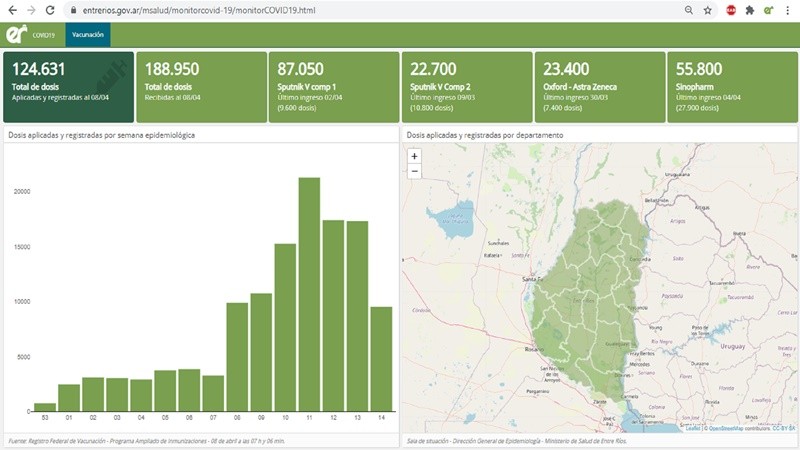Screen dimensions: 800x450
Task: Open Chrome three-dot menu
Action: pyautogui.click(x=788, y=9)
